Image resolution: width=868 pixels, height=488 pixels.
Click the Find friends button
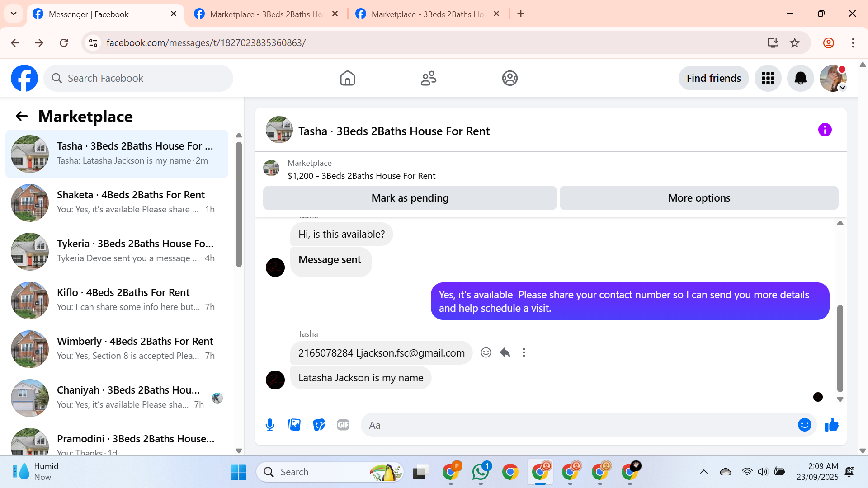(x=713, y=78)
